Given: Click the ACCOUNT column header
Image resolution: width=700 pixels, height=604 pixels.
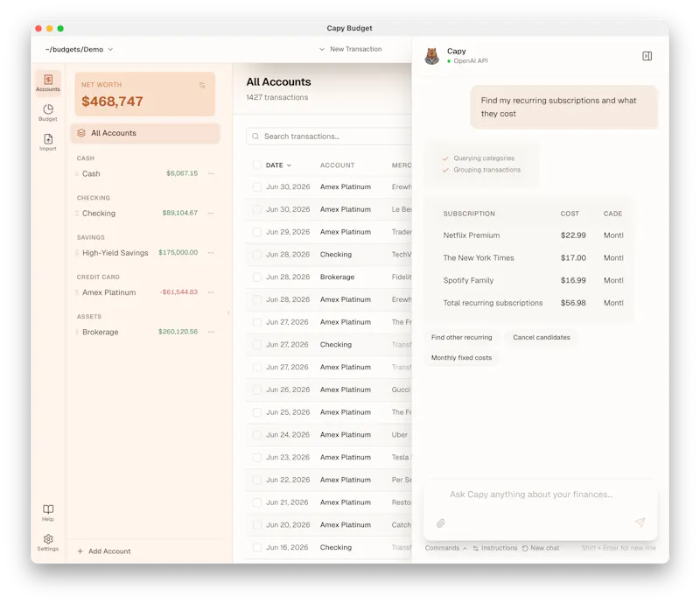Looking at the screenshot, I should pyautogui.click(x=337, y=165).
